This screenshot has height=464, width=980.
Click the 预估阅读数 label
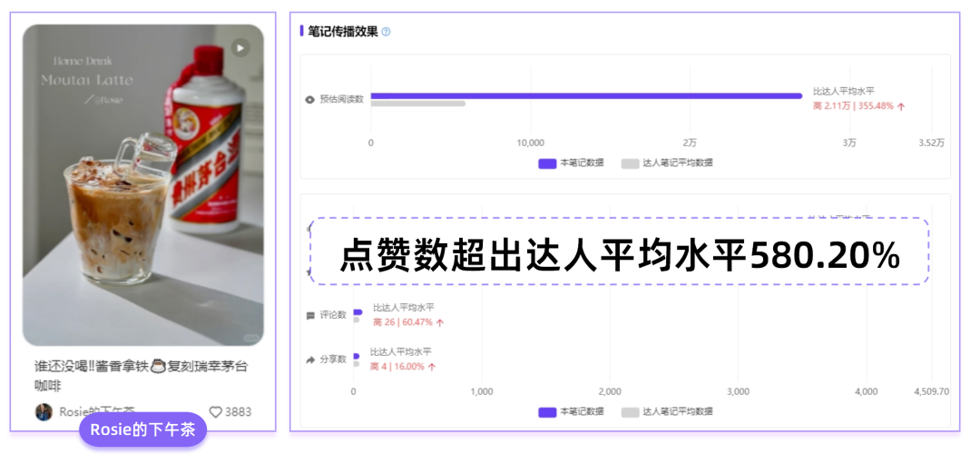point(342,100)
